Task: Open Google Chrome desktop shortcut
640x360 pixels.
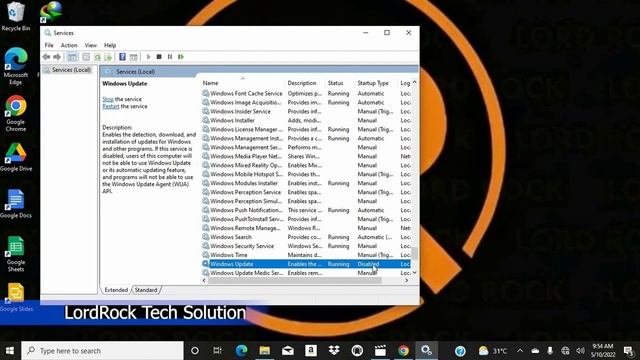Action: 16,113
